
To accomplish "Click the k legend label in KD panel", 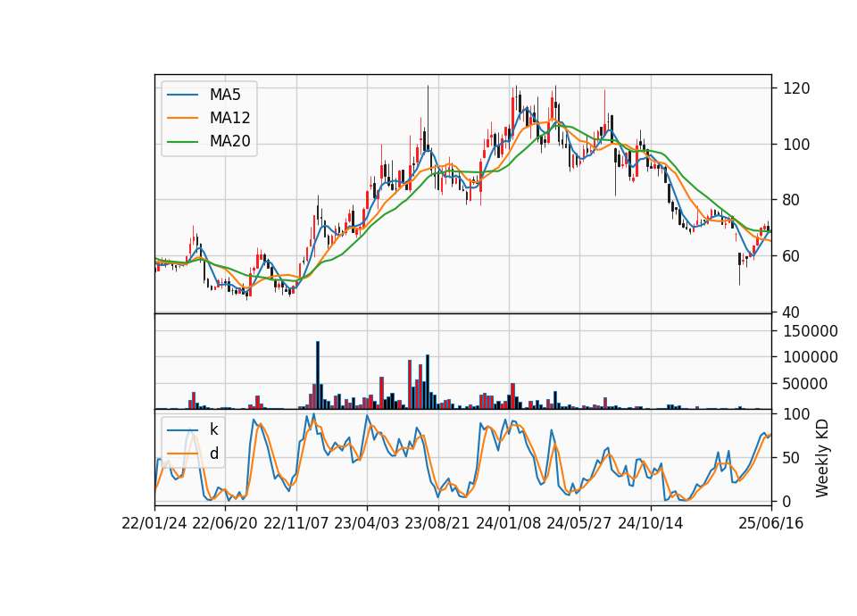I will (x=213, y=429).
